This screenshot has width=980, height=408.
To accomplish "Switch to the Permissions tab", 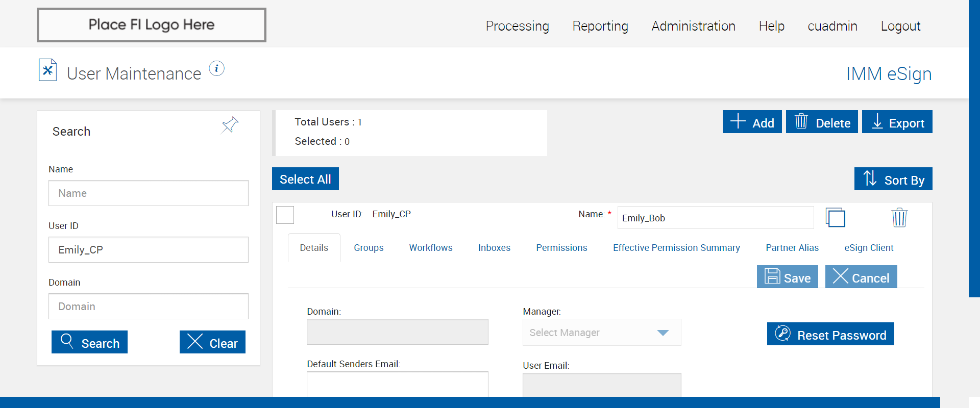I will (561, 248).
